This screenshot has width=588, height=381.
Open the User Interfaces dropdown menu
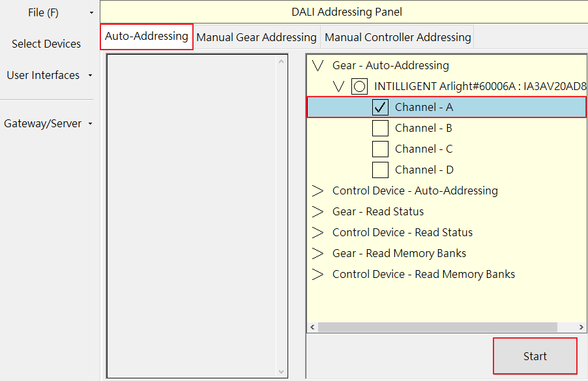click(x=47, y=75)
